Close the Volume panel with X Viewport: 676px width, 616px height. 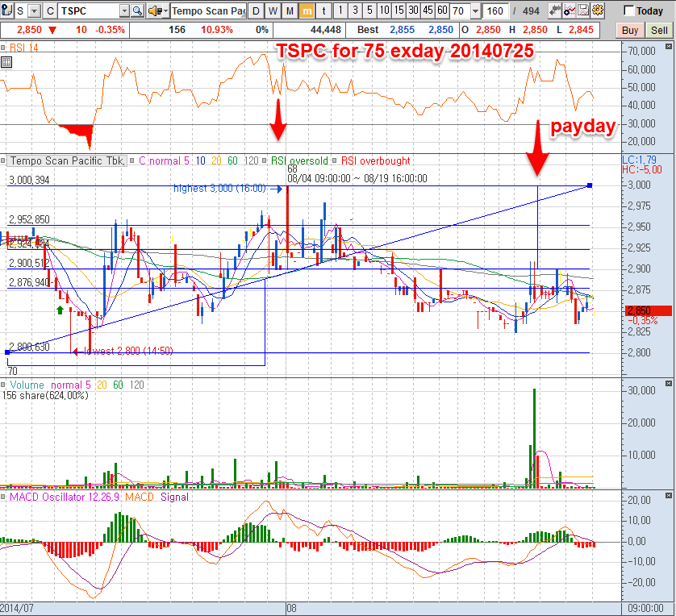coord(669,383)
